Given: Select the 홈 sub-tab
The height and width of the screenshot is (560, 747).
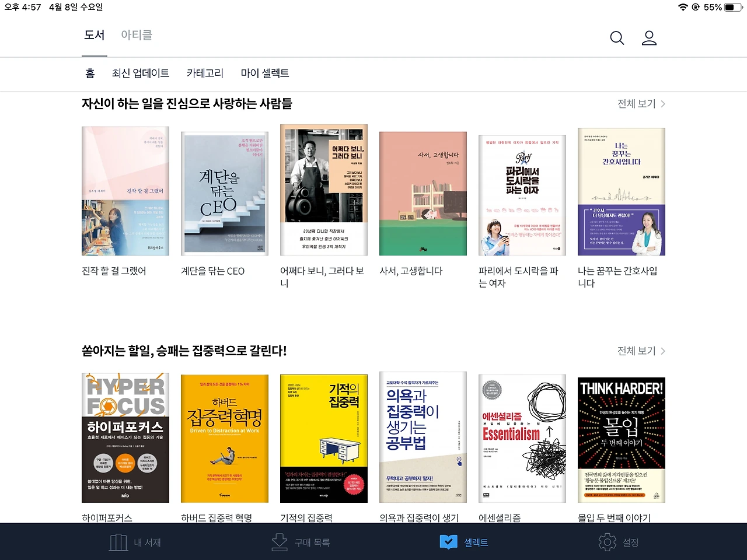Looking at the screenshot, I should [x=90, y=73].
